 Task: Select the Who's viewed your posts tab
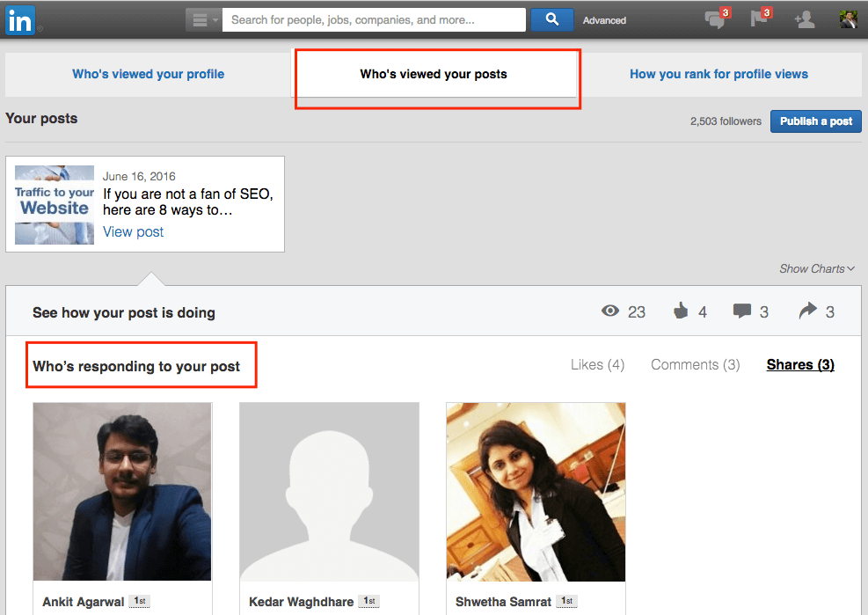click(x=434, y=74)
